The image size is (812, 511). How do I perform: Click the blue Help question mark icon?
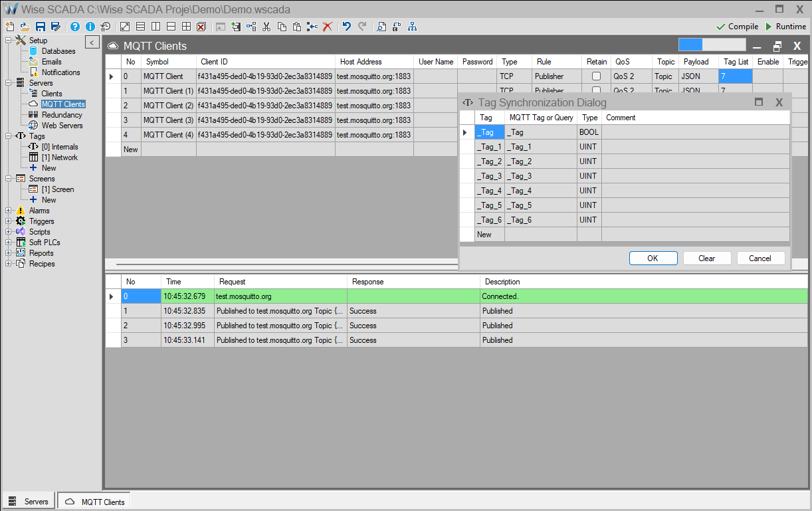(x=75, y=27)
